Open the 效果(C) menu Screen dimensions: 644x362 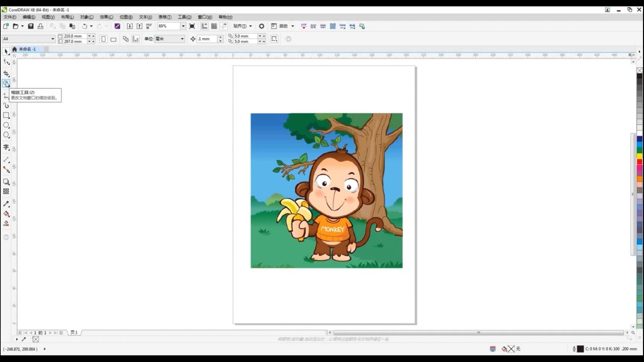[106, 17]
